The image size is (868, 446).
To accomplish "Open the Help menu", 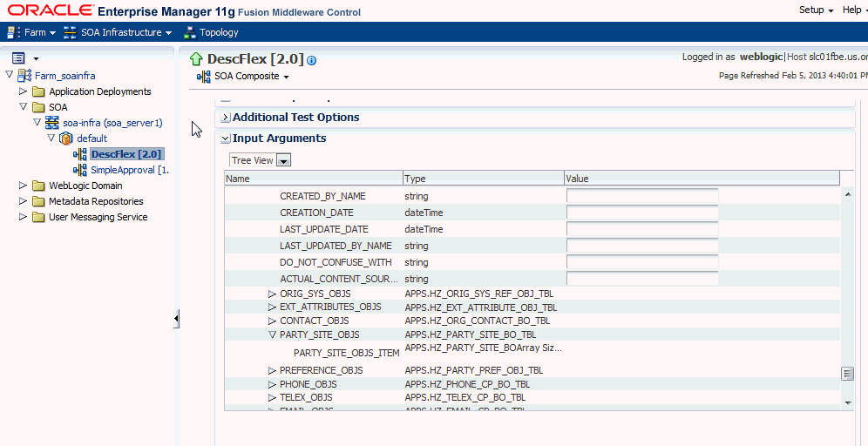I will (x=855, y=10).
